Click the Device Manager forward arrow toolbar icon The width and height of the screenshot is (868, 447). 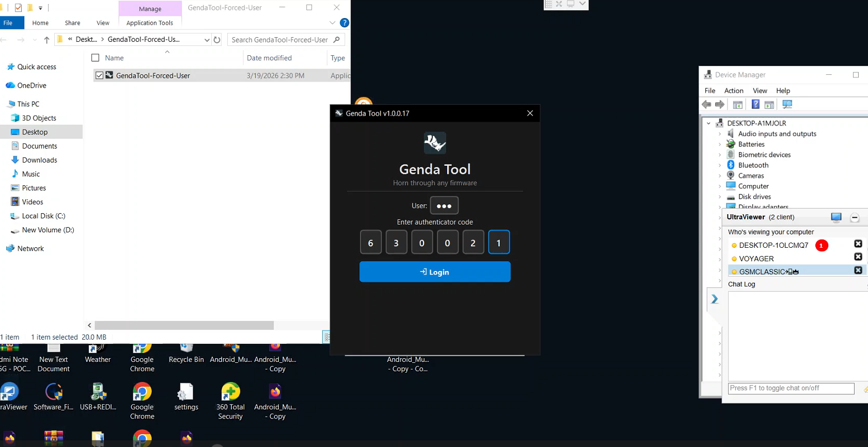coord(720,104)
